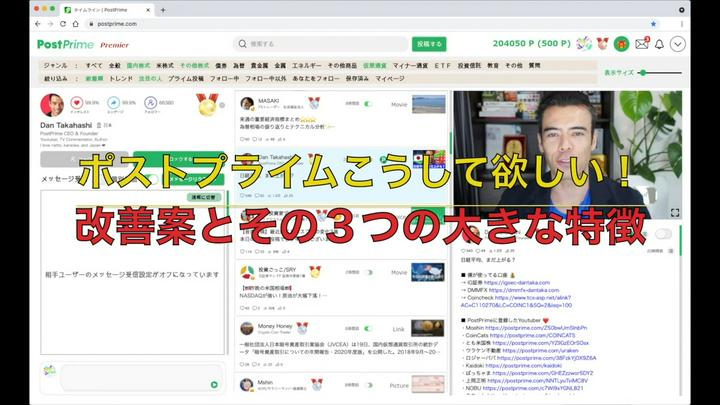Click the followers person icon on the profile
The width and height of the screenshot is (720, 405).
(x=151, y=102)
